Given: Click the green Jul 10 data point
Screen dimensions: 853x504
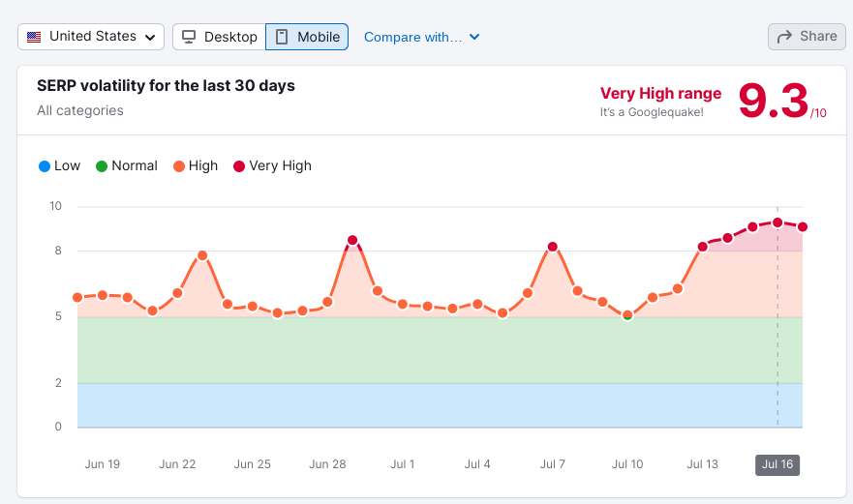Looking at the screenshot, I should 627,315.
